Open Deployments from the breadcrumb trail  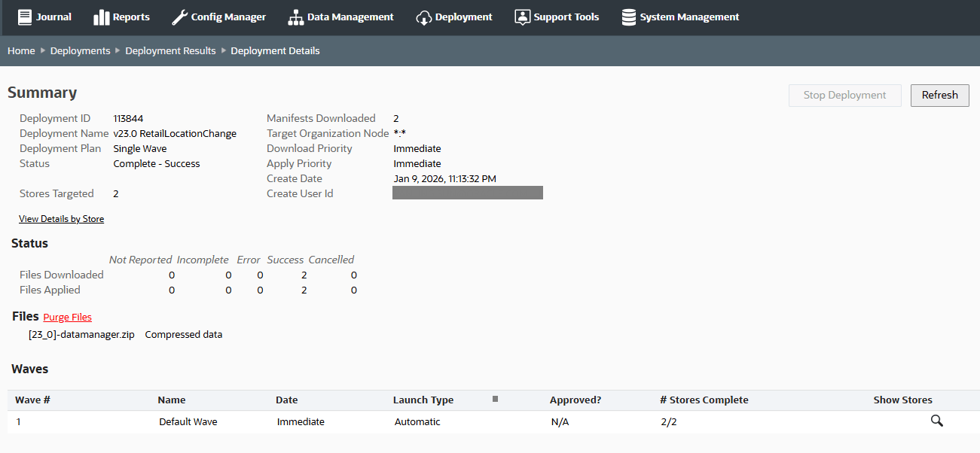pos(80,50)
